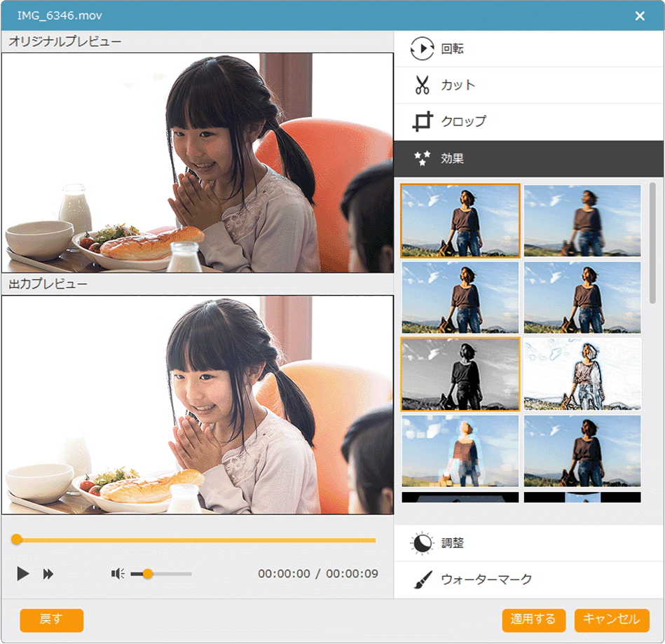Click the fast-forward button
665x644 pixels.
point(48,574)
